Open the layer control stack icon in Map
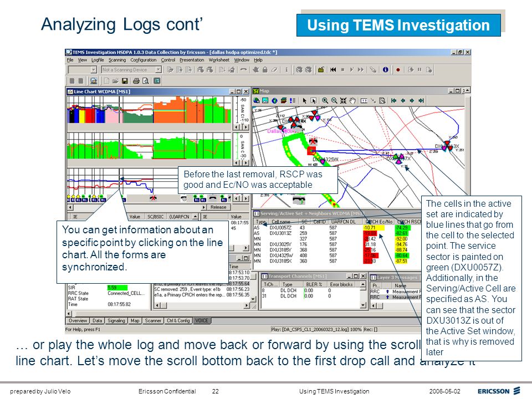The width and height of the screenshot is (532, 399). [x=284, y=101]
